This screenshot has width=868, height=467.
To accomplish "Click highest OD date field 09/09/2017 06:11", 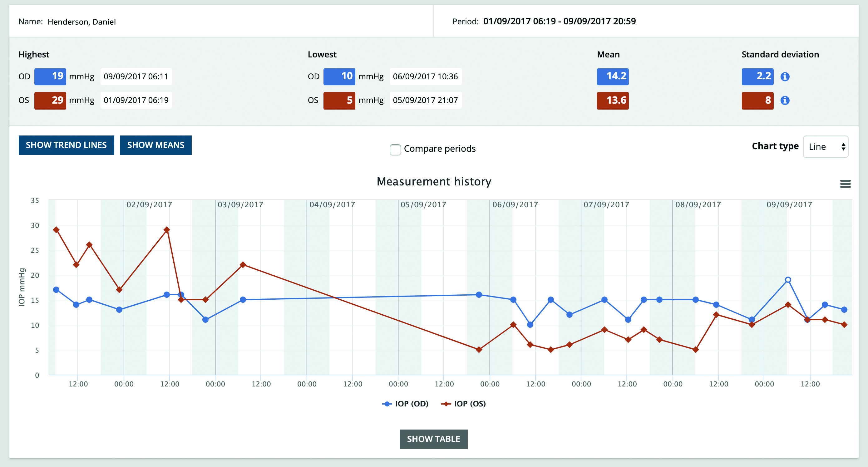I will coord(136,76).
